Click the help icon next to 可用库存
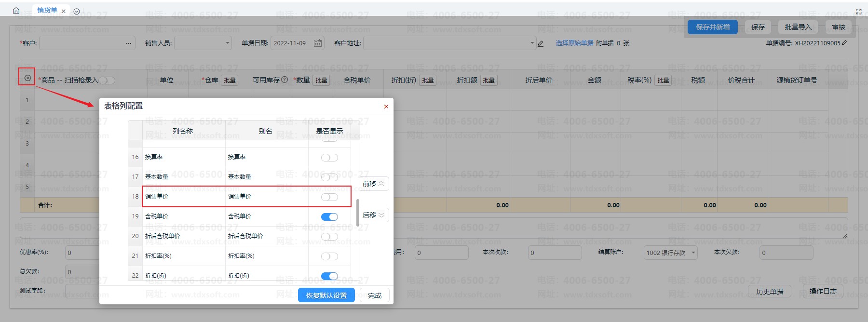This screenshot has width=868, height=322. pyautogui.click(x=285, y=80)
